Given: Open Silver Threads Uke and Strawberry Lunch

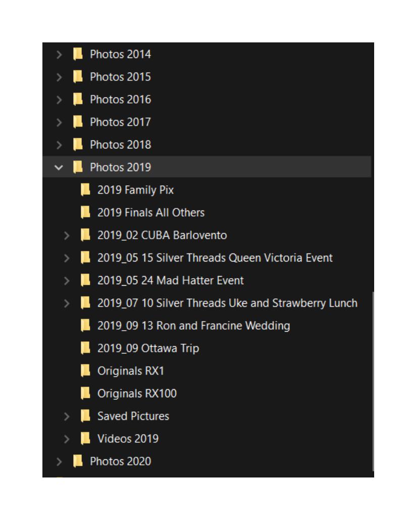Looking at the screenshot, I should tap(227, 303).
